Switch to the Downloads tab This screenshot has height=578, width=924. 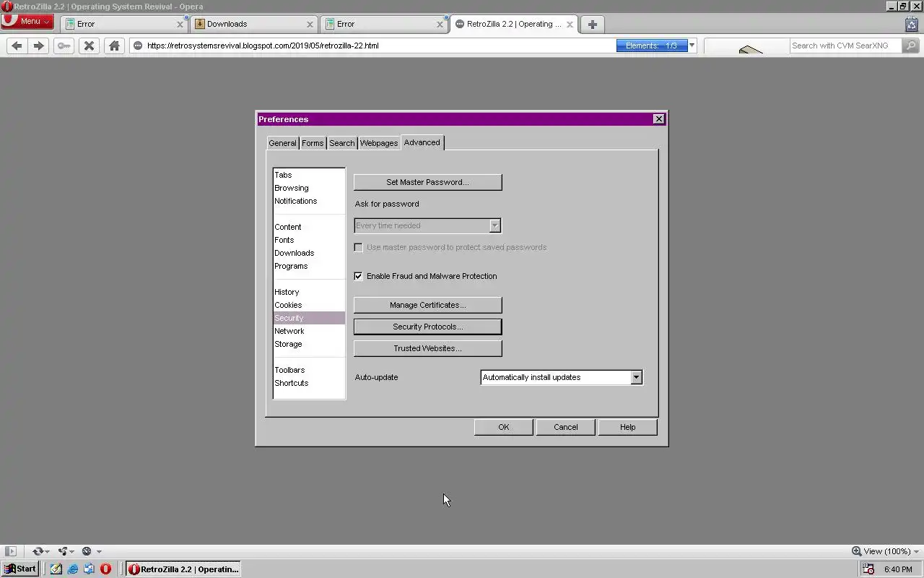253,24
